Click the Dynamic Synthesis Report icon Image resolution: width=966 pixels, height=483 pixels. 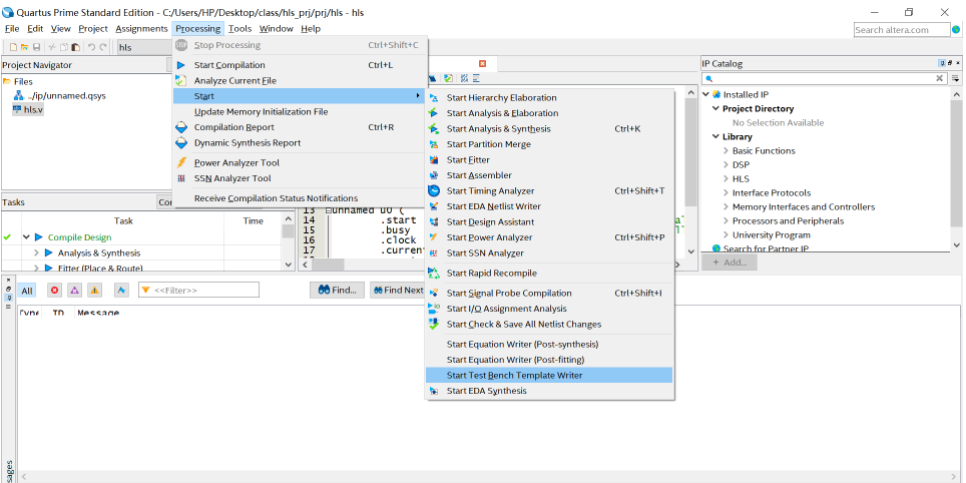click(x=181, y=143)
